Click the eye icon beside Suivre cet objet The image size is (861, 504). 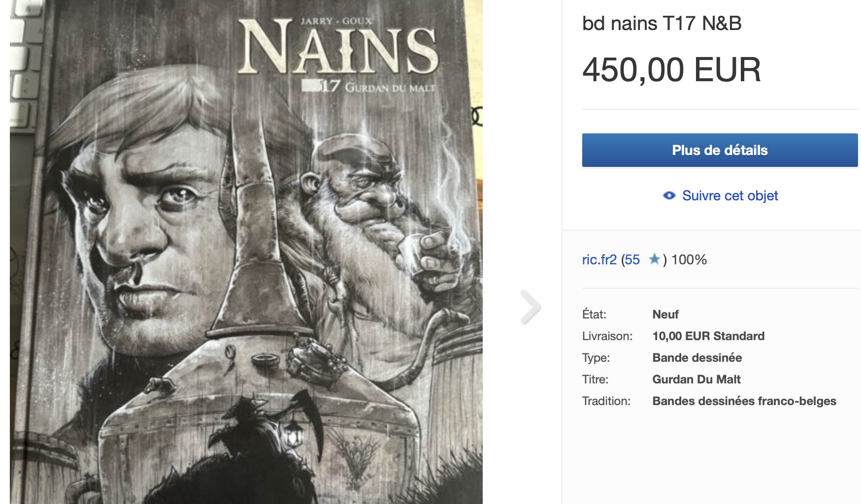click(669, 195)
